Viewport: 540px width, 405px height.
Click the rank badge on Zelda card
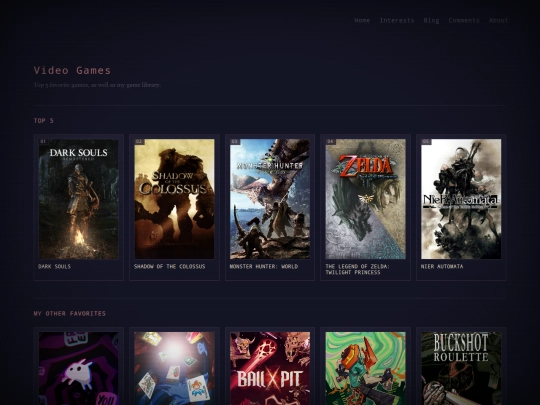pos(330,142)
